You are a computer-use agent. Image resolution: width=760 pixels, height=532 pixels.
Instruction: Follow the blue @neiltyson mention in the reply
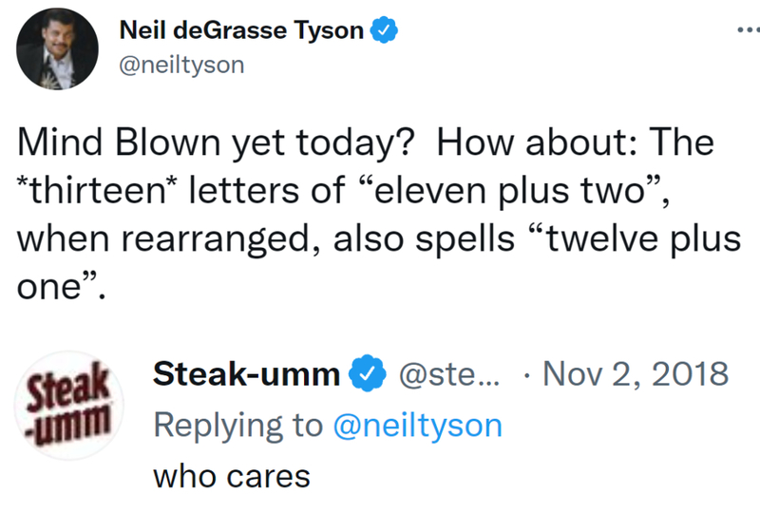pyautogui.click(x=418, y=426)
